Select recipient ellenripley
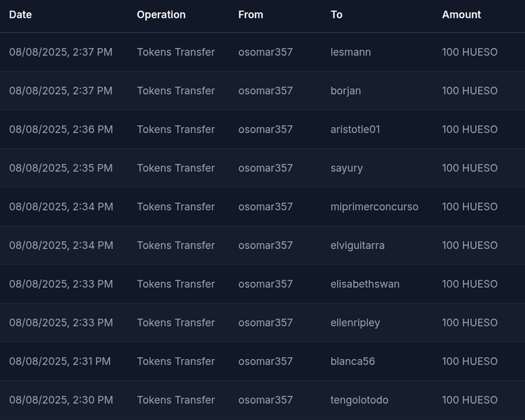The height and width of the screenshot is (420, 525). point(355,323)
